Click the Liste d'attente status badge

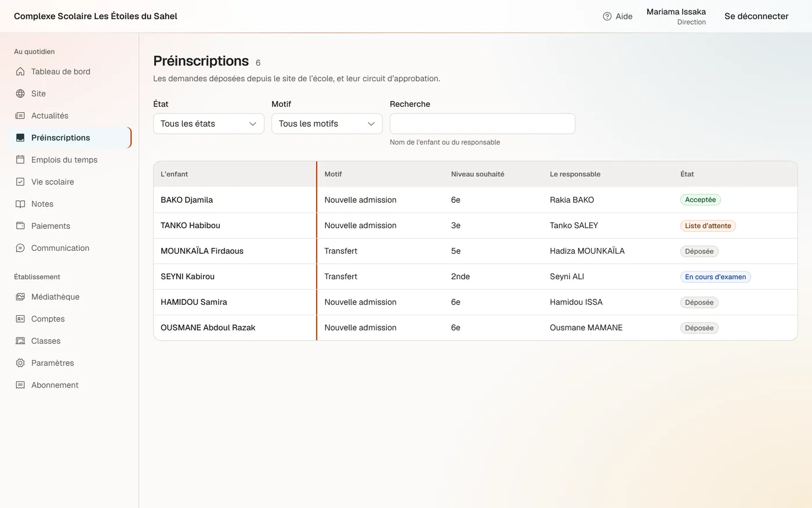[x=708, y=226]
